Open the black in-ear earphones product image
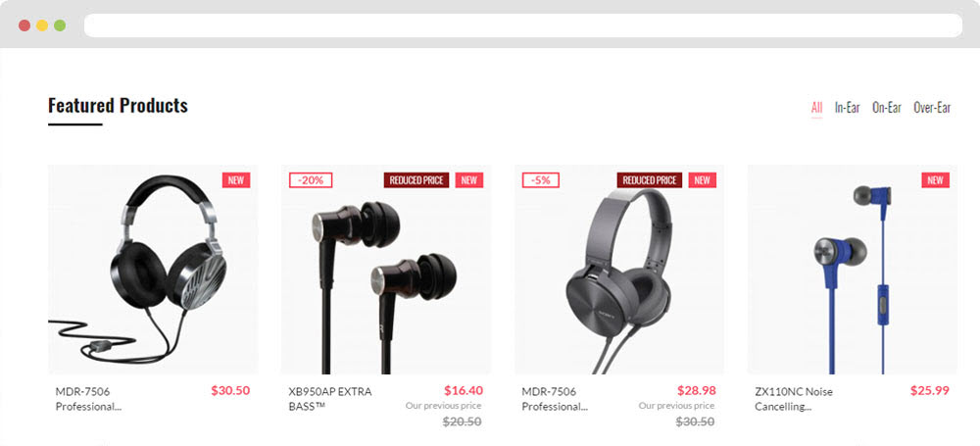 pyautogui.click(x=386, y=270)
